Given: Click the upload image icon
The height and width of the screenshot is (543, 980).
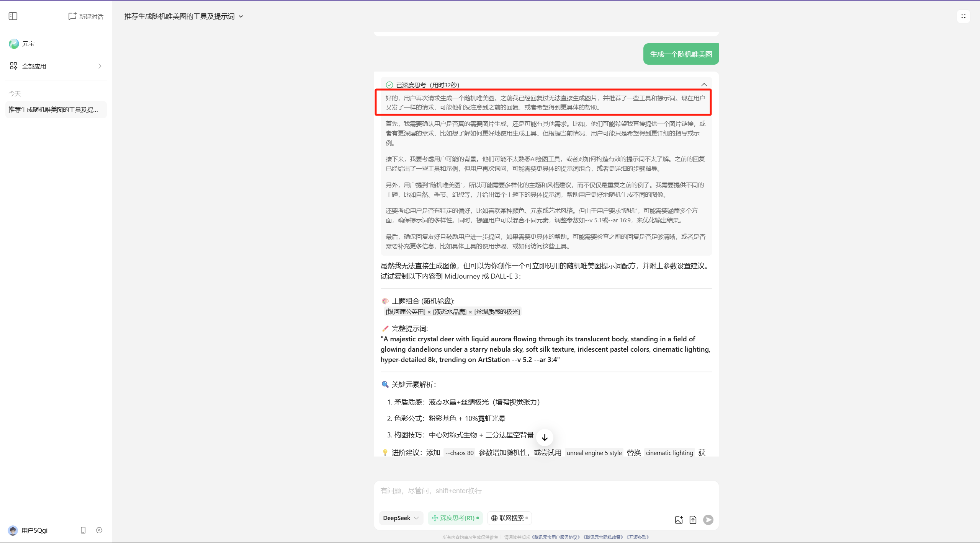Looking at the screenshot, I should [x=679, y=520].
